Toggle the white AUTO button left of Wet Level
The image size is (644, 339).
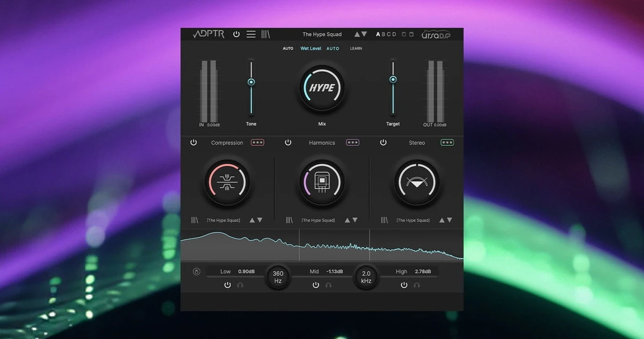[x=288, y=48]
